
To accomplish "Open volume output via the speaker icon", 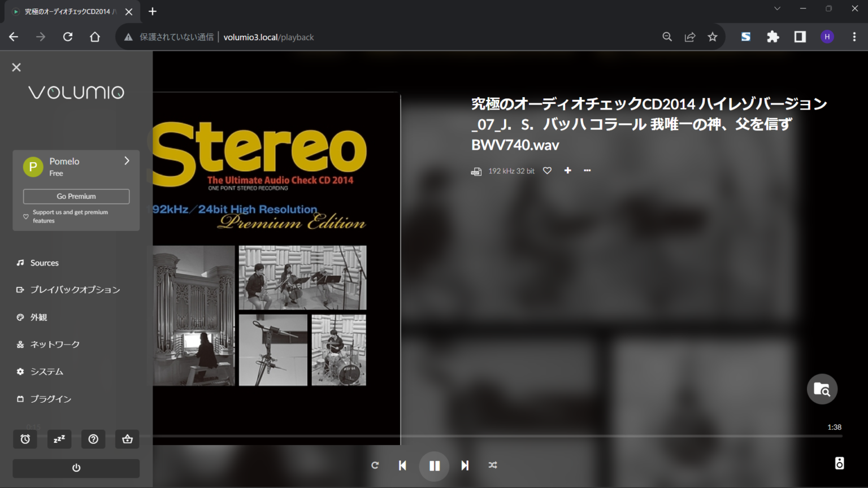I will (x=838, y=463).
